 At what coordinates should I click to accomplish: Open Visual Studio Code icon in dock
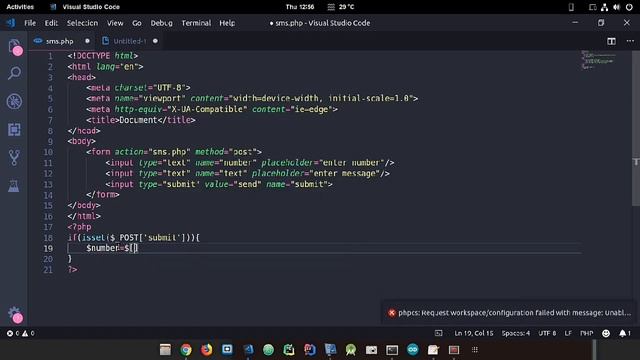click(248, 350)
